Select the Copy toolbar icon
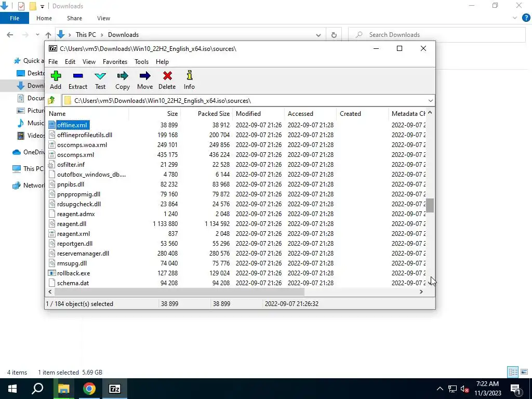532x399 pixels. point(123,76)
